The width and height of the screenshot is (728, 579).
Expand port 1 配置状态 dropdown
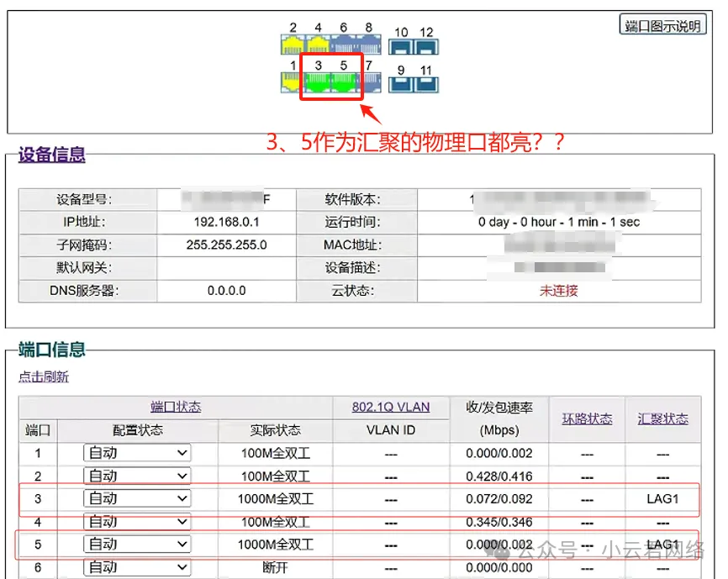137,453
